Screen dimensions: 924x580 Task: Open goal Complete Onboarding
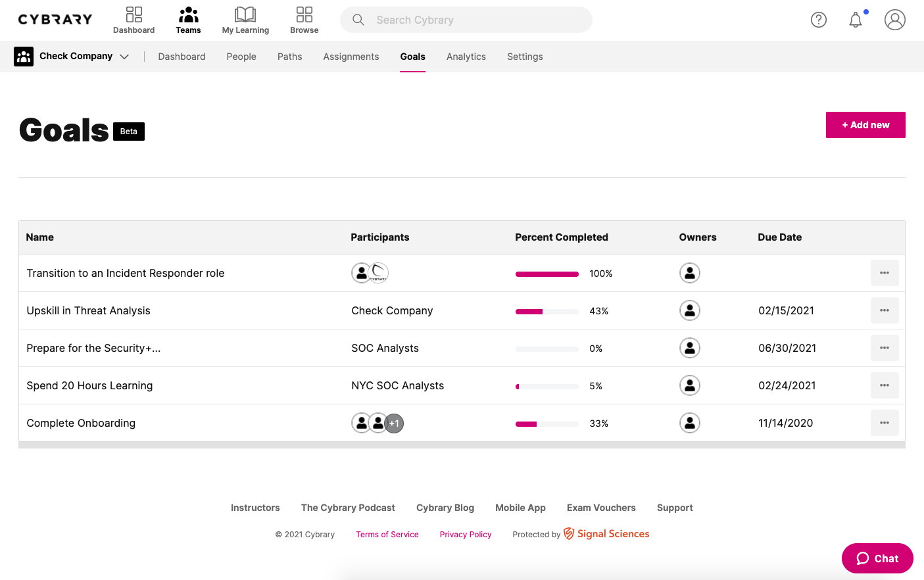[x=81, y=423]
